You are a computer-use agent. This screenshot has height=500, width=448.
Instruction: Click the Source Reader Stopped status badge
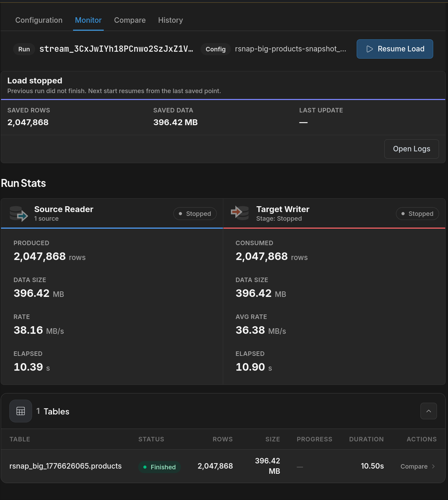pyautogui.click(x=195, y=213)
